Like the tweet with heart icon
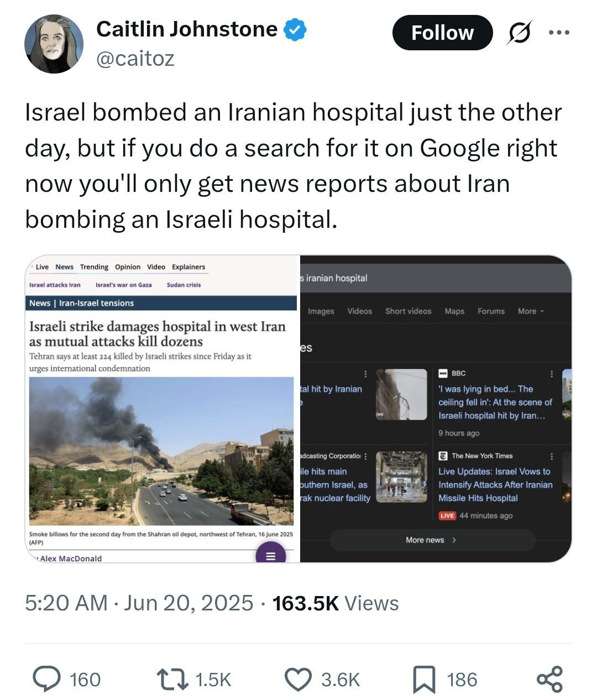 click(x=298, y=679)
